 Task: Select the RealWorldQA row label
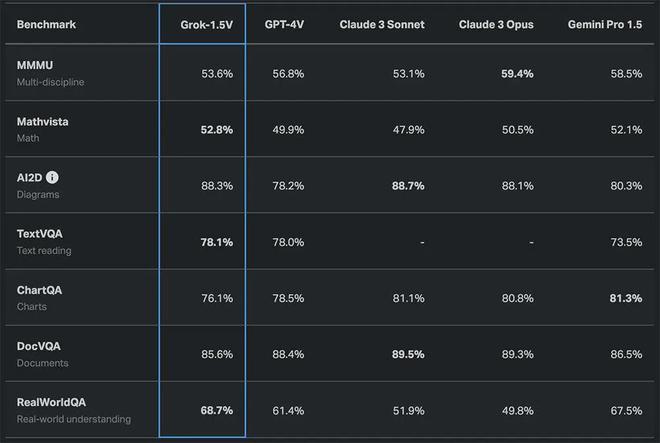point(51,401)
